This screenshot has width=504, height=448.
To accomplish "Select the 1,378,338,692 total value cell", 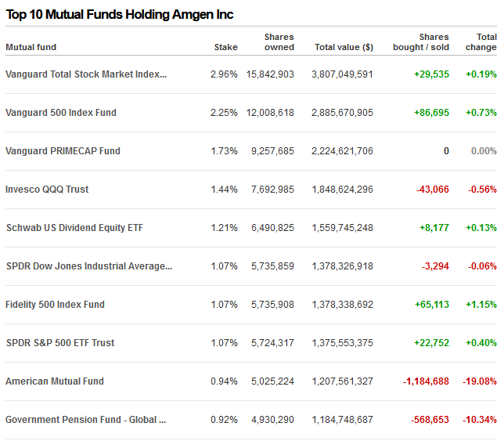I will 342,305.
